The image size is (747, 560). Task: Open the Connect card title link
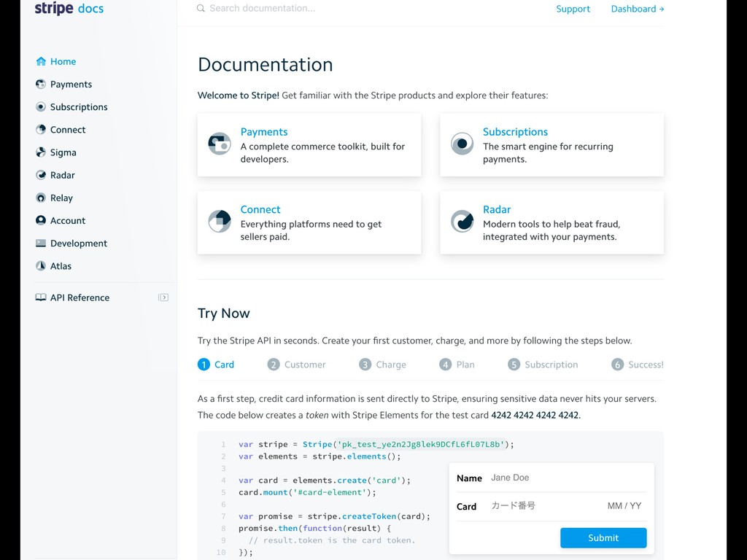pyautogui.click(x=260, y=209)
